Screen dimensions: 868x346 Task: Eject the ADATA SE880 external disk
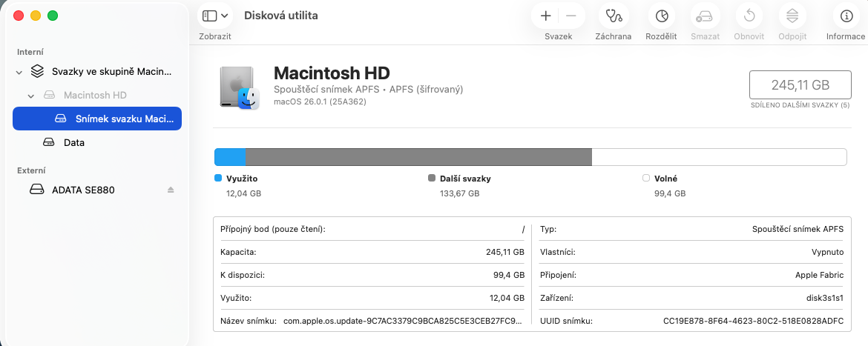click(171, 190)
